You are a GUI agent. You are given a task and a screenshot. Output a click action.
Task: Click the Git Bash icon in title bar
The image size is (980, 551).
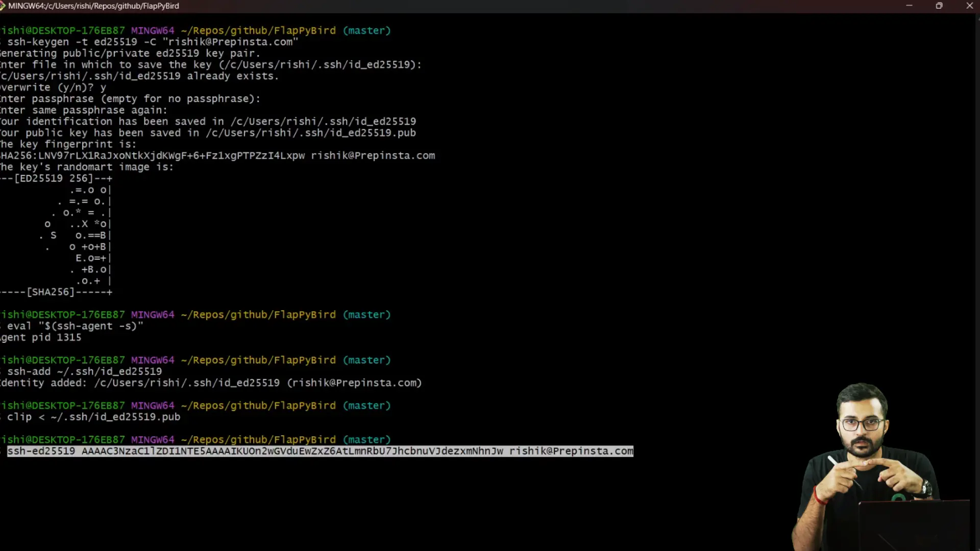tap(3, 6)
